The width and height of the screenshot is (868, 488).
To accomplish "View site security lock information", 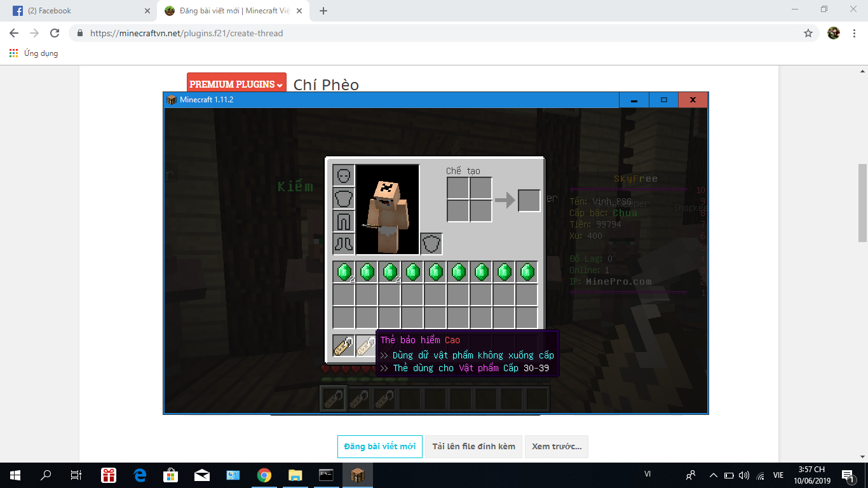I will click(80, 33).
